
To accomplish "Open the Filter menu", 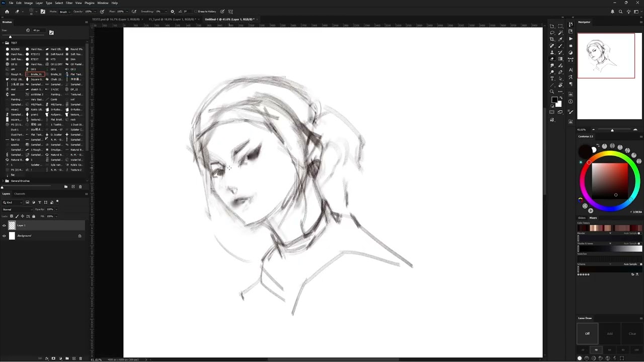I will coord(69,3).
